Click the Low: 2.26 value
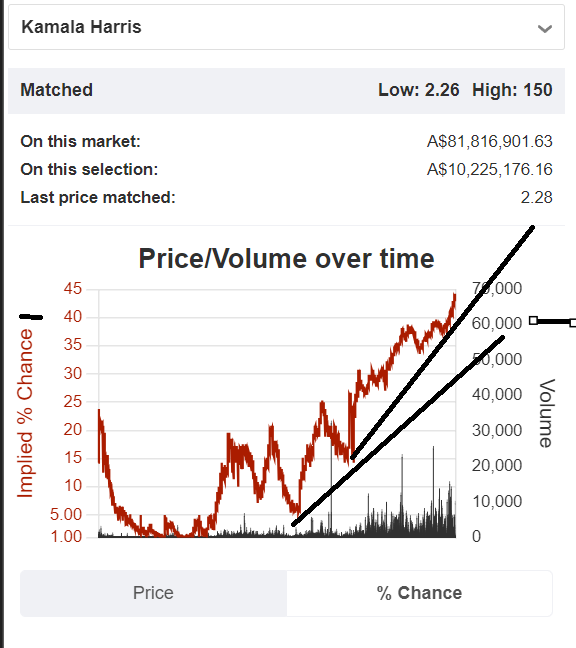Image resolution: width=576 pixels, height=648 pixels. point(419,90)
